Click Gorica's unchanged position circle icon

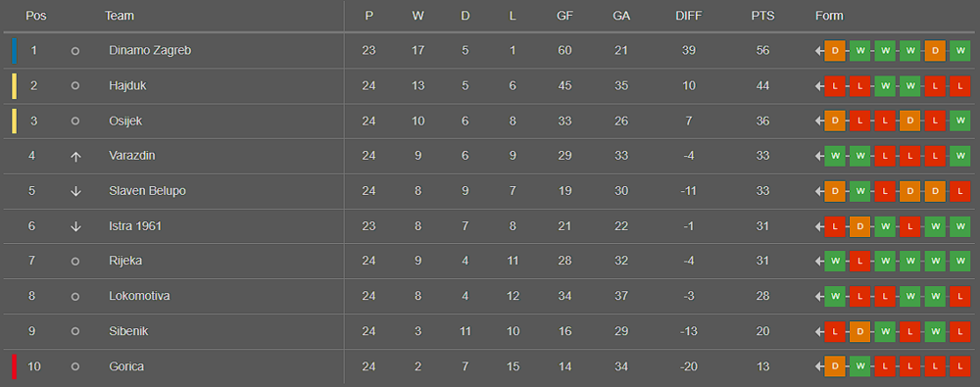coord(75,366)
